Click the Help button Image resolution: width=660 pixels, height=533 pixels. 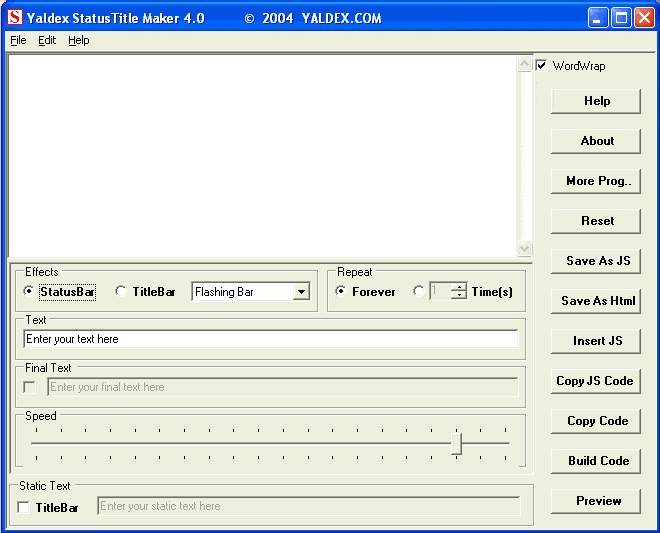[x=596, y=101]
